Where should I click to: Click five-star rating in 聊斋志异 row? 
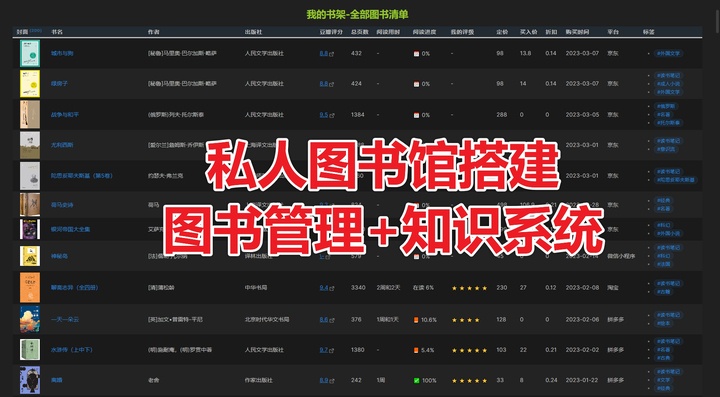469,288
